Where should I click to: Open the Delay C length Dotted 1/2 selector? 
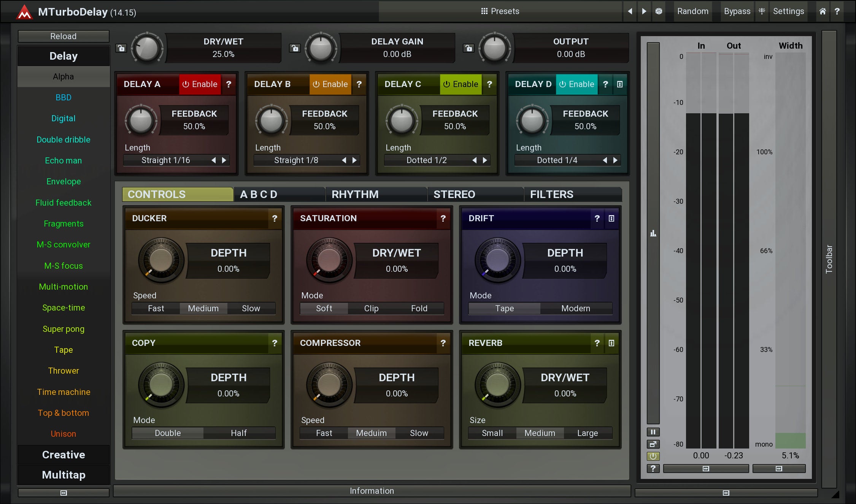coord(426,160)
